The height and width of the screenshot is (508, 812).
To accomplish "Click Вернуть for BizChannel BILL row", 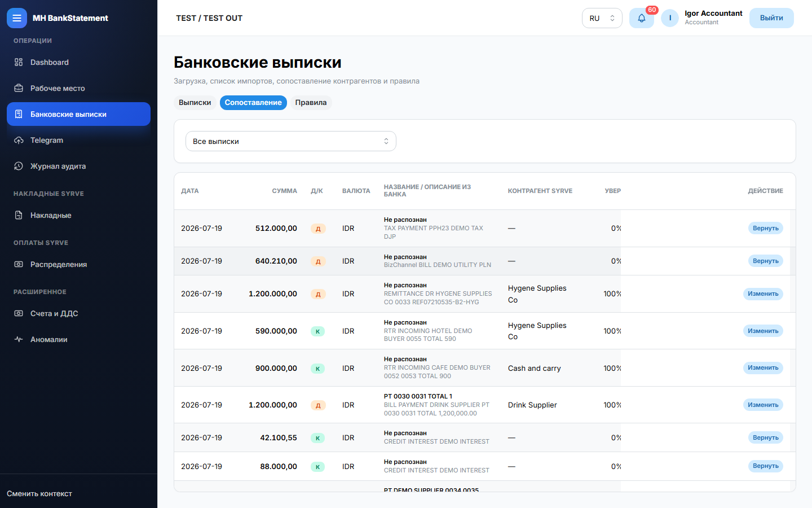I will click(765, 261).
